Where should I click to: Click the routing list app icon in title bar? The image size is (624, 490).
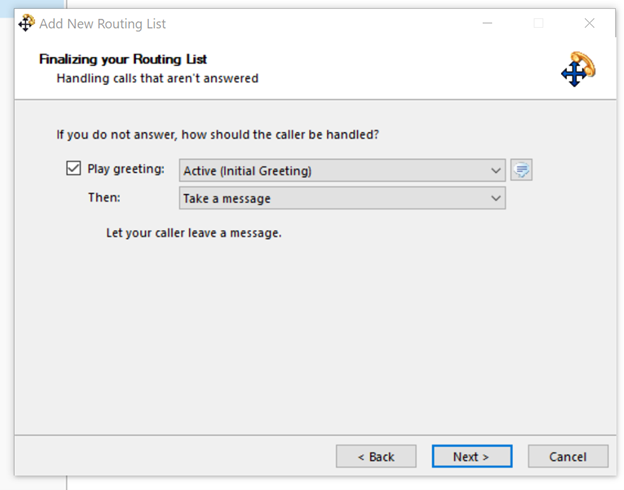coord(26,23)
